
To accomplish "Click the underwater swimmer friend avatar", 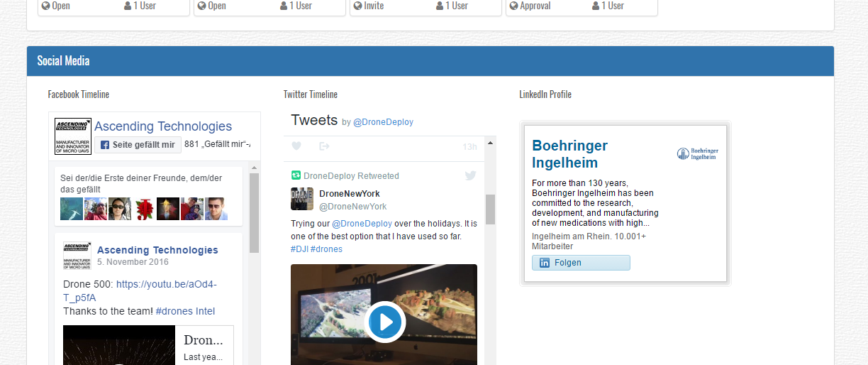I will 72,209.
